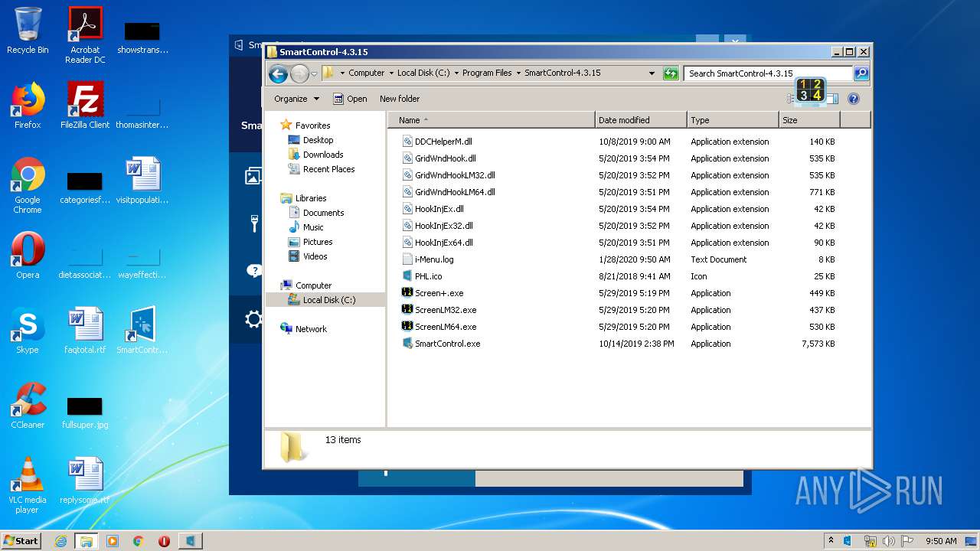The height and width of the screenshot is (551, 980).
Task: Select Music under Libraries
Action: 313,227
